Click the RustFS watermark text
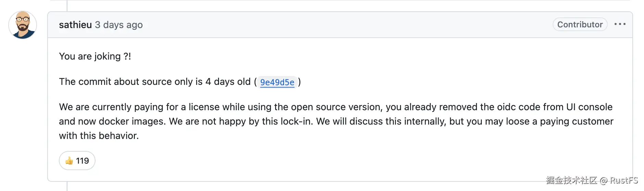Screen dimensions: 644x191 click(x=624, y=180)
